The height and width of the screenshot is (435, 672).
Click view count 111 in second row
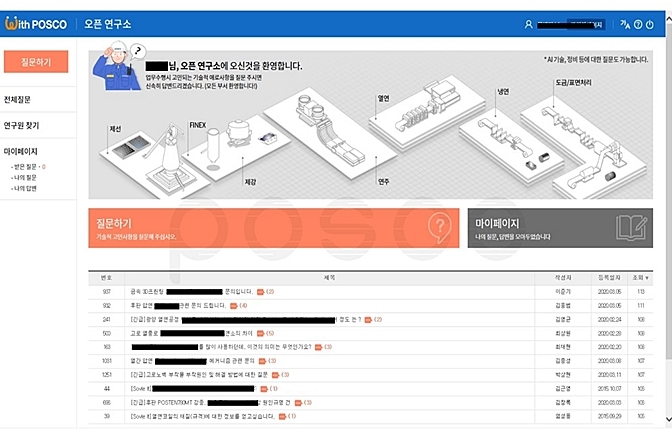[x=641, y=306]
